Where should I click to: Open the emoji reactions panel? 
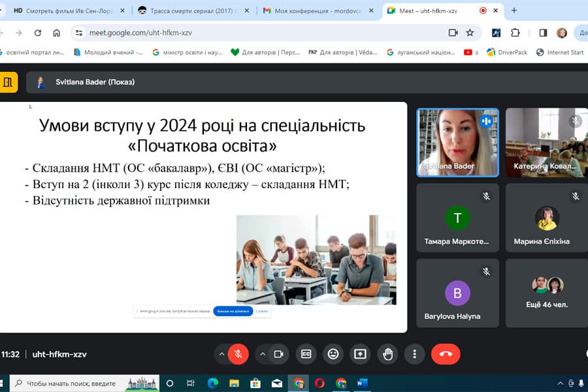[333, 354]
